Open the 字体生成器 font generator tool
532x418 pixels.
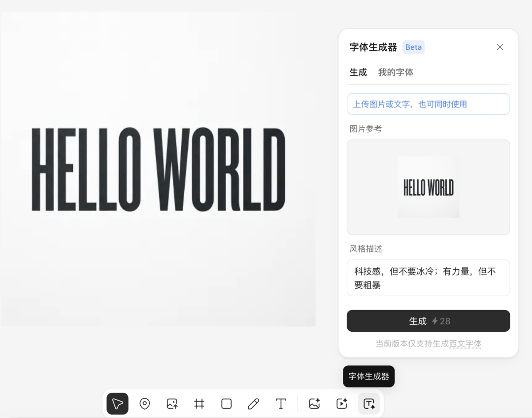pyautogui.click(x=368, y=404)
